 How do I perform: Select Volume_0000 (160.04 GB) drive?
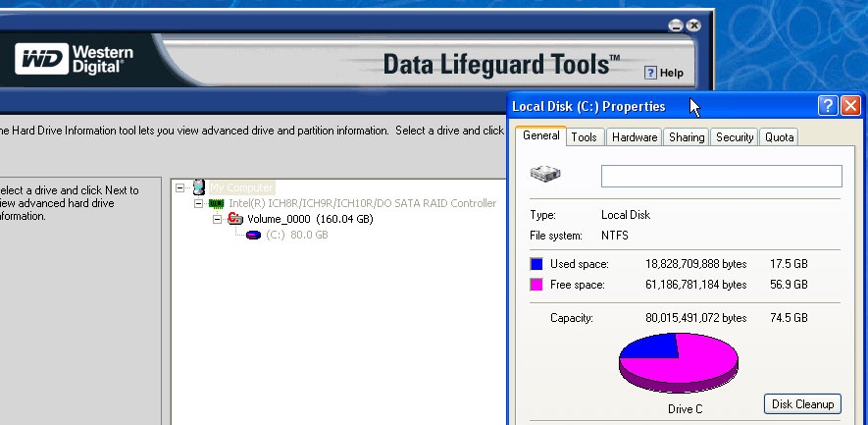[310, 219]
